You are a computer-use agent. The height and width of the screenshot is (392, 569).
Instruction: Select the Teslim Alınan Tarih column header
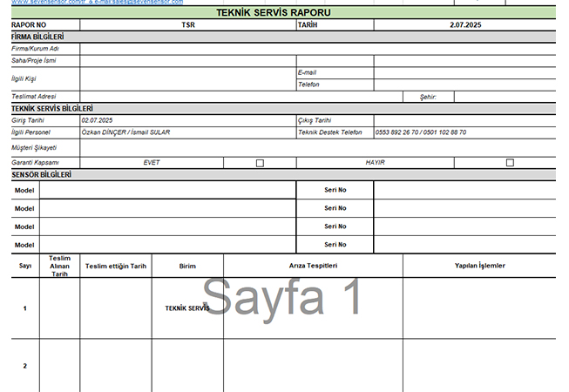pyautogui.click(x=59, y=266)
